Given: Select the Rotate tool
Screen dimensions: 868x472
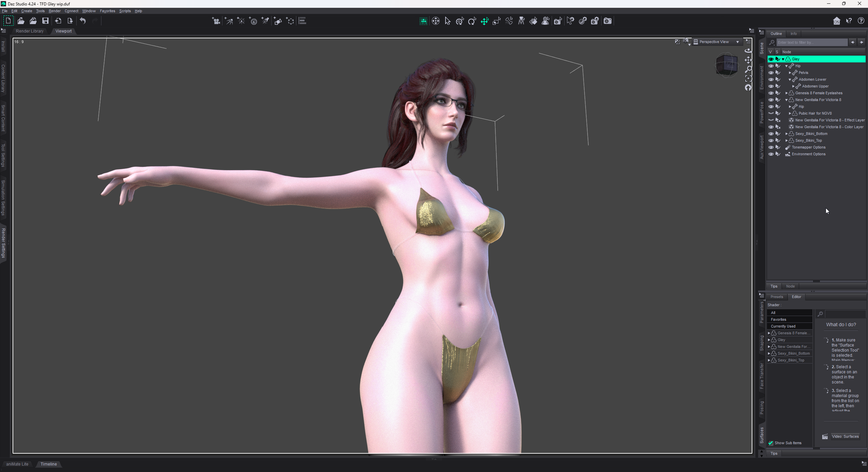Looking at the screenshot, I should [472, 21].
